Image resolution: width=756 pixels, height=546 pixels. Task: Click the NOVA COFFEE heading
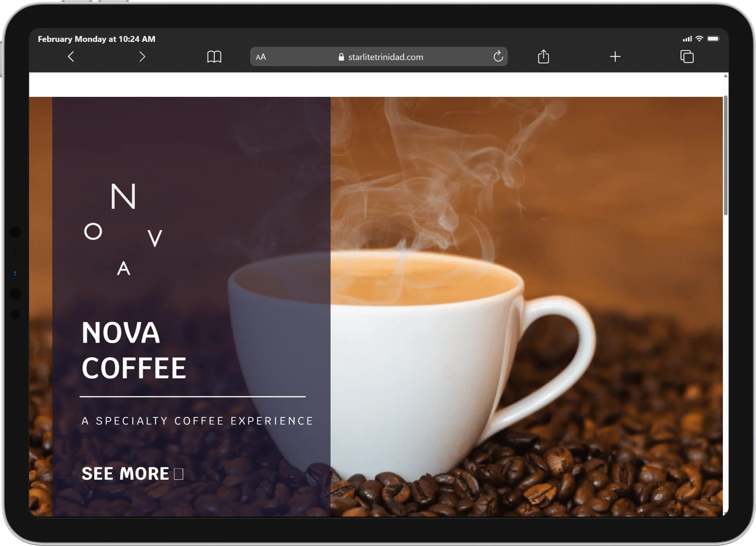tap(134, 350)
